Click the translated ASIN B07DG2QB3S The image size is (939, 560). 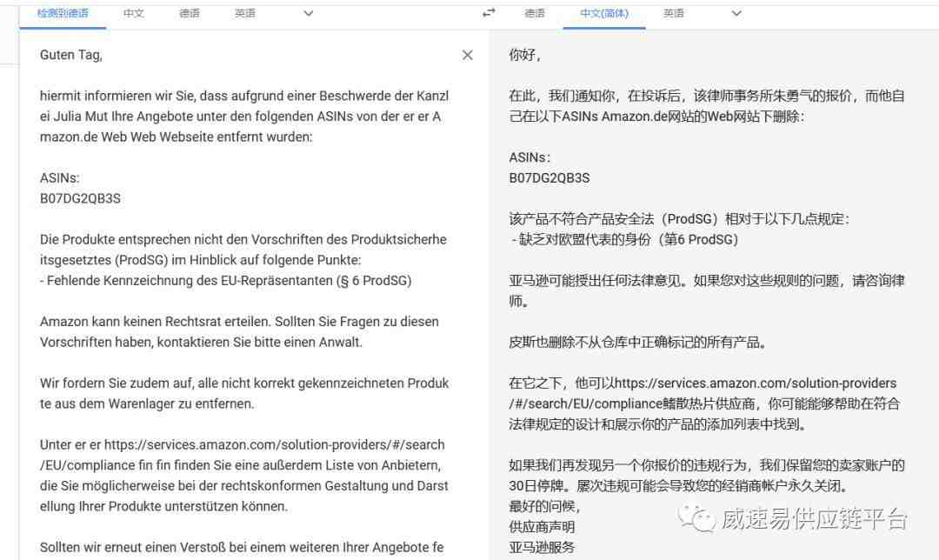click(549, 178)
